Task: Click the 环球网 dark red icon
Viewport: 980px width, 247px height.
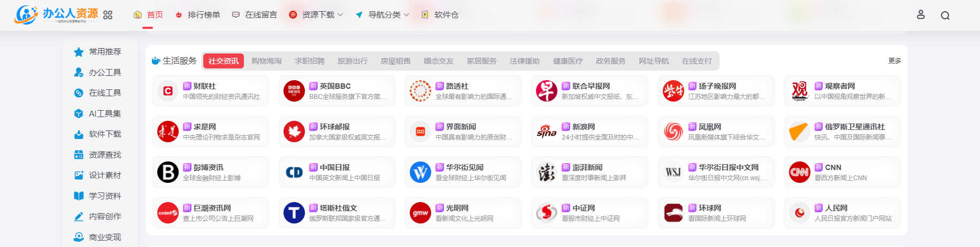Action: [x=673, y=213]
